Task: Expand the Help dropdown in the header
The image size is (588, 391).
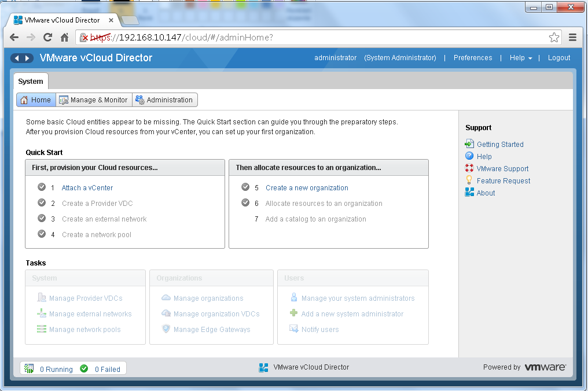Action: [520, 58]
